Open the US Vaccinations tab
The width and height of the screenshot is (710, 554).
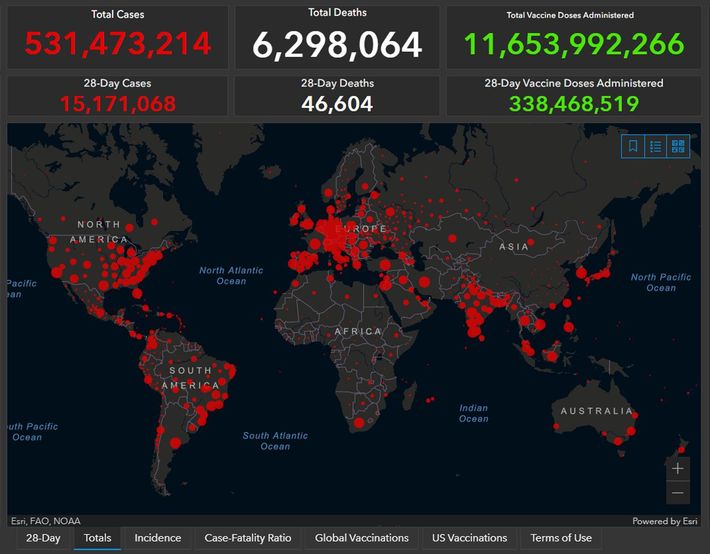click(469, 538)
